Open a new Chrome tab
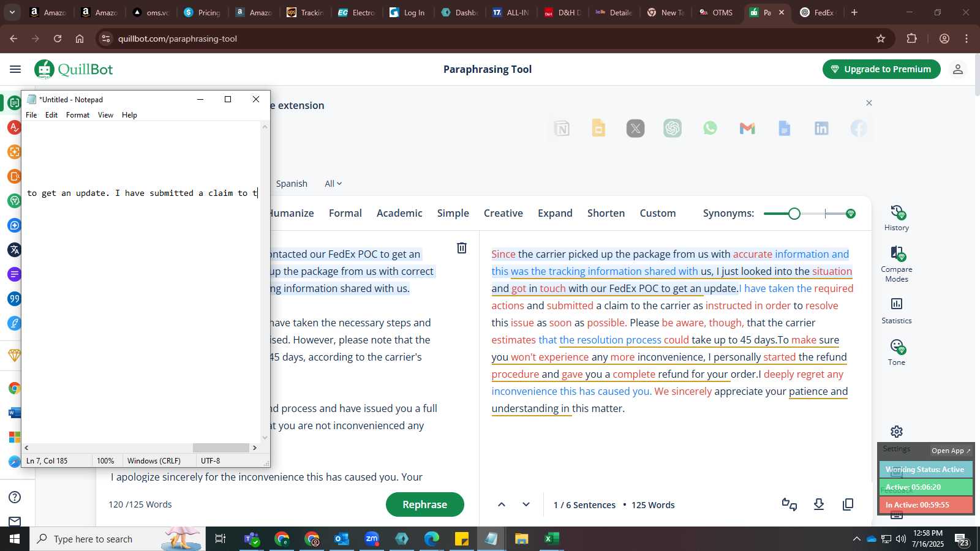Image resolution: width=980 pixels, height=551 pixels. tap(854, 12)
